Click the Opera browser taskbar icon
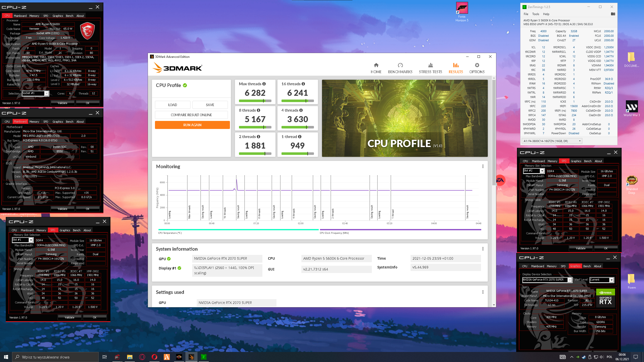The image size is (644, 362). coord(154,357)
